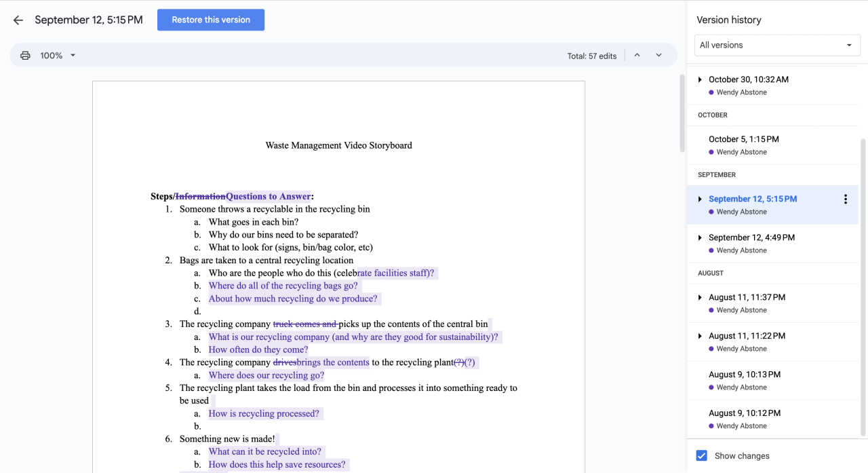Open more actions for September 12, 5:15 PM
Screen dimensions: 868x473
pos(845,200)
